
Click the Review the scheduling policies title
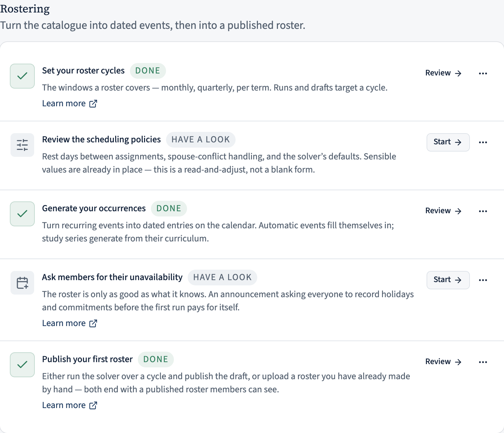101,139
